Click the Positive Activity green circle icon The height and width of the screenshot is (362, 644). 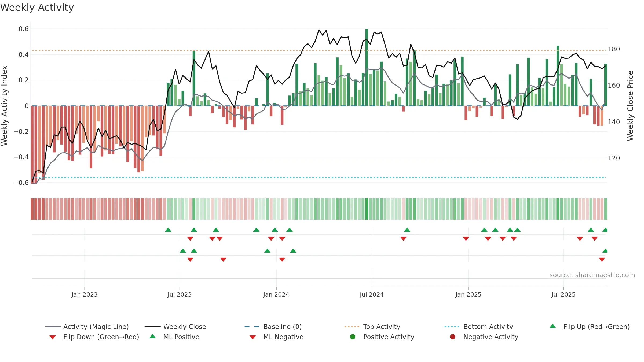(353, 337)
